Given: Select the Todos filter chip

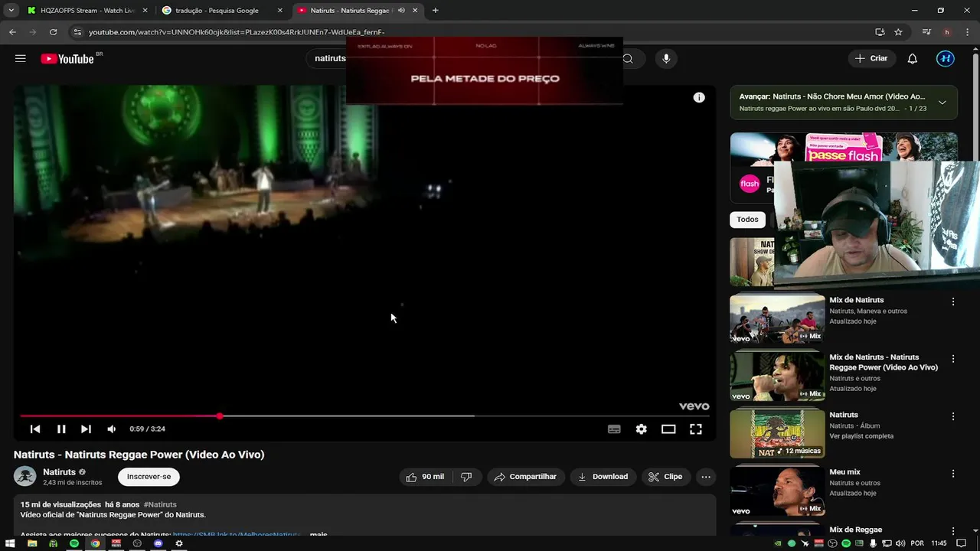Looking at the screenshot, I should point(747,220).
